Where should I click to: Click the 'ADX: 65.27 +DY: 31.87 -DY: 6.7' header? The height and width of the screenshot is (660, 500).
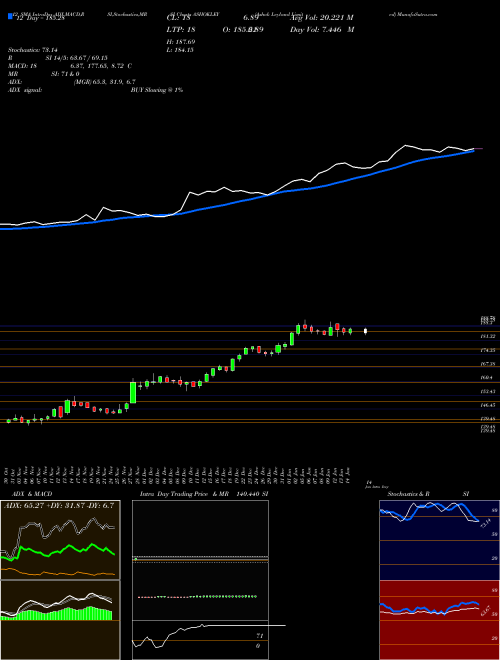[x=59, y=506]
